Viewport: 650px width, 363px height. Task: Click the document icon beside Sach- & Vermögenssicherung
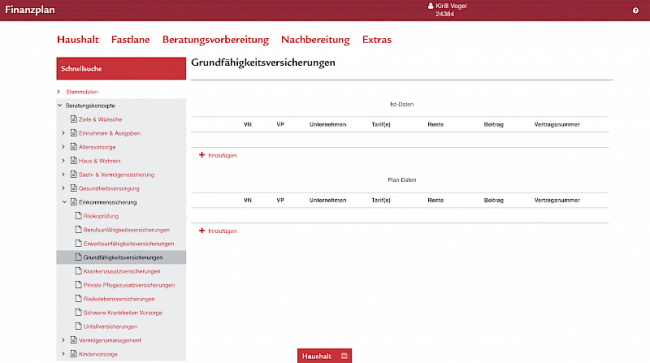pos(73,174)
